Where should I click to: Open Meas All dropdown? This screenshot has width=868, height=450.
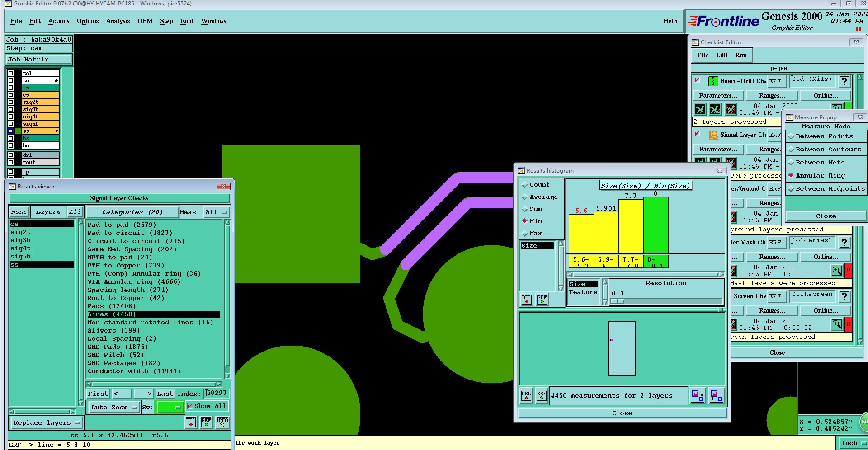[216, 212]
